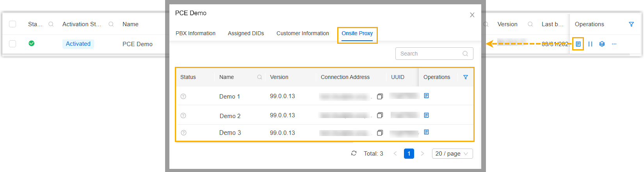Click page 1 pagination button
Screen dimensions: 644x172
pos(409,154)
